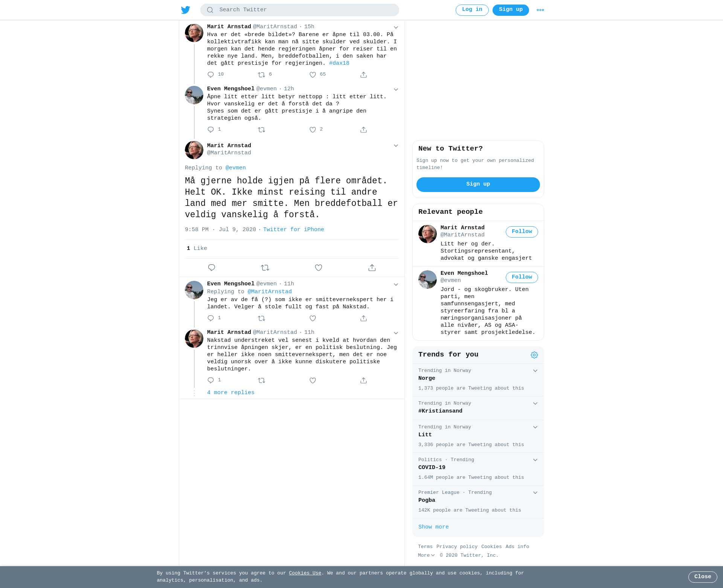Open the COVID-19 trend chevron menu
Image resolution: width=723 pixels, height=588 pixels.
point(535,460)
